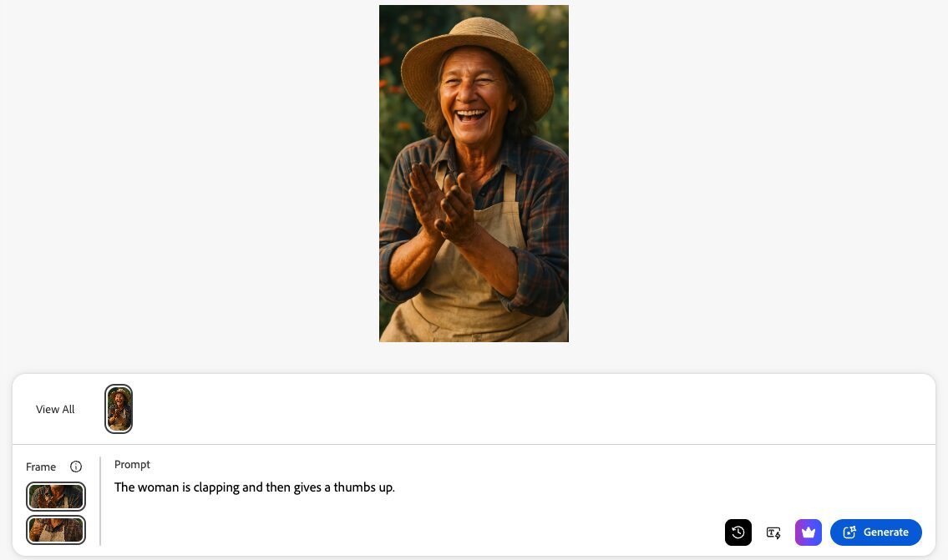Click the word "thumbs" in the prompt
This screenshot has height=560, width=948.
tap(354, 487)
